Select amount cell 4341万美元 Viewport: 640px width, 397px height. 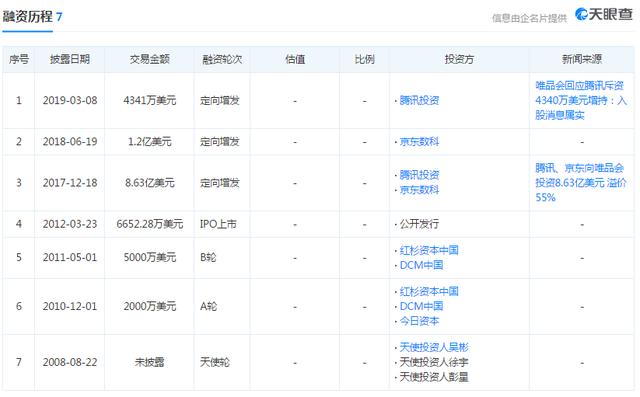(x=150, y=100)
